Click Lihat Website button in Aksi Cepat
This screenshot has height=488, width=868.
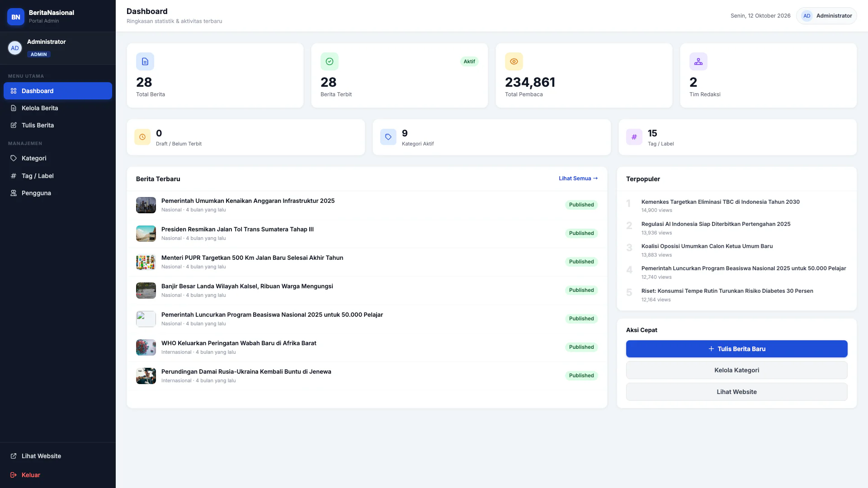737,392
